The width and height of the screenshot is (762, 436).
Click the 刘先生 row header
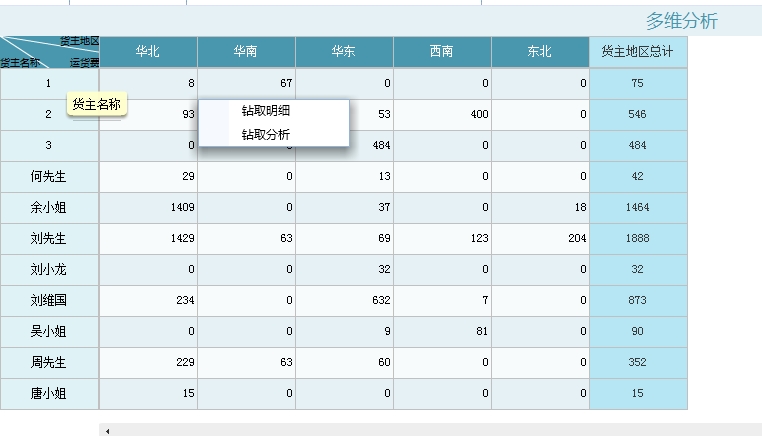[49, 239]
